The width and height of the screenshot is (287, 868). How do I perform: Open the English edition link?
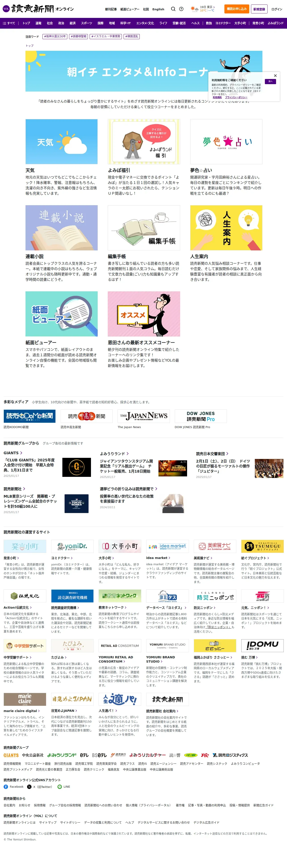pyautogui.click(x=158, y=9)
